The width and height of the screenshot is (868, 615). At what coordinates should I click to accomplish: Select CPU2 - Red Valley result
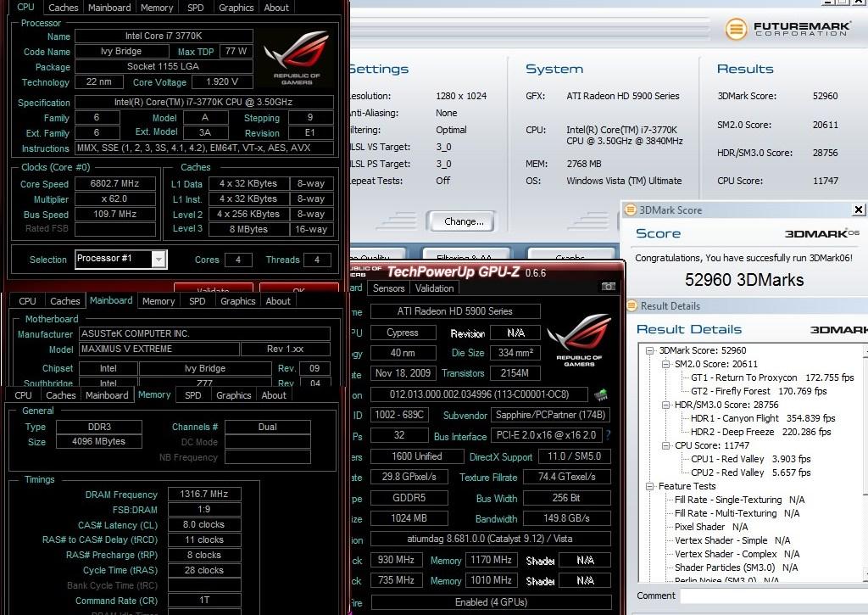click(x=751, y=472)
